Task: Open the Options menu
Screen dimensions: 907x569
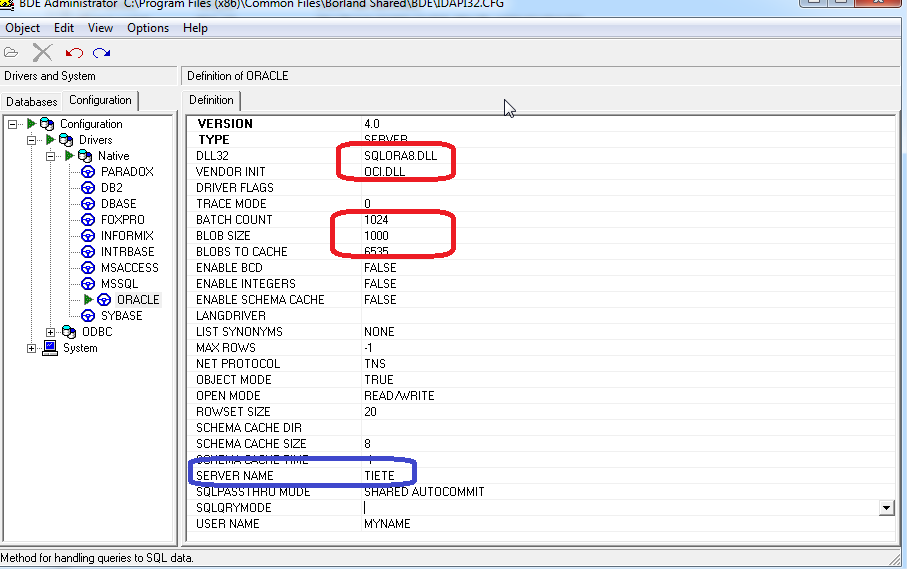Action: [148, 28]
